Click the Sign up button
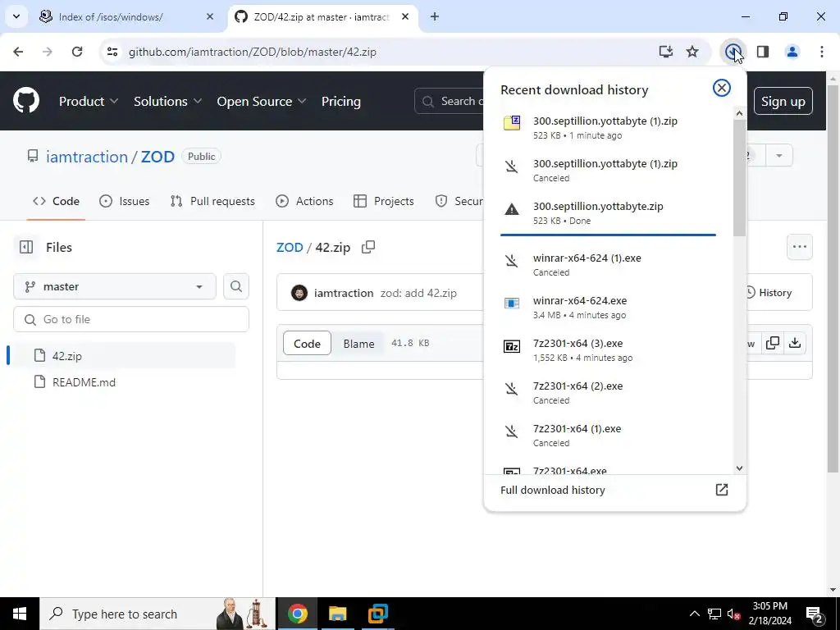The width and height of the screenshot is (840, 630). tap(783, 101)
